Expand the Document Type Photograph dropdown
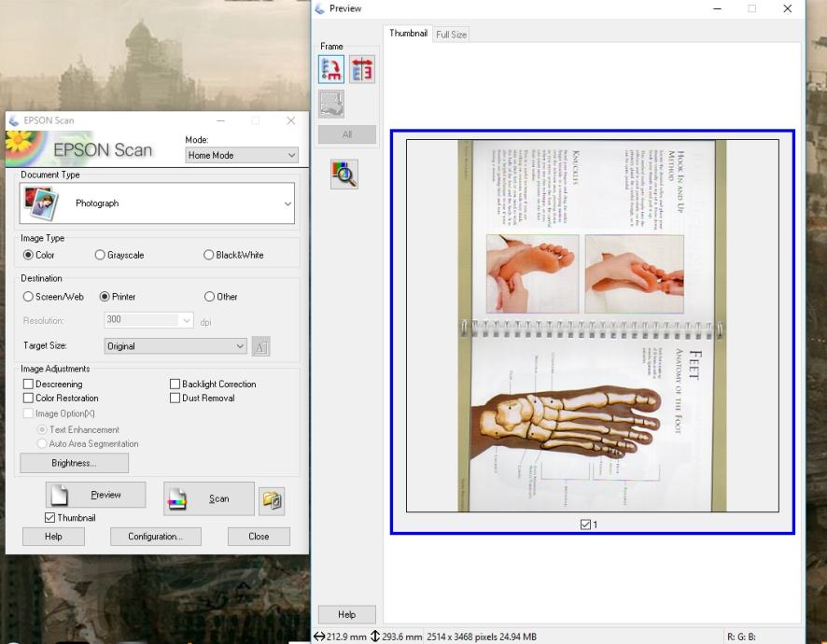This screenshot has width=827, height=644. 157,203
